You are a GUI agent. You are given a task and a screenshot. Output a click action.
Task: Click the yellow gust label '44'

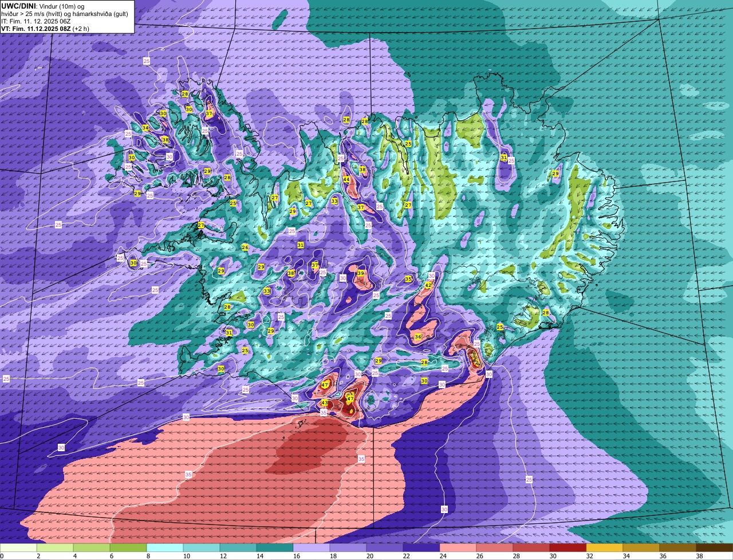pyautogui.click(x=346, y=180)
